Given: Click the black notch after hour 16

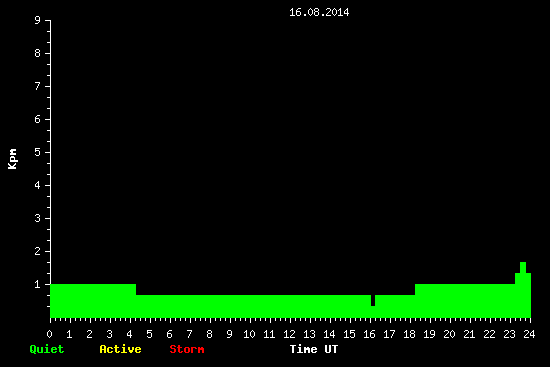Looking at the screenshot, I should click(373, 300).
